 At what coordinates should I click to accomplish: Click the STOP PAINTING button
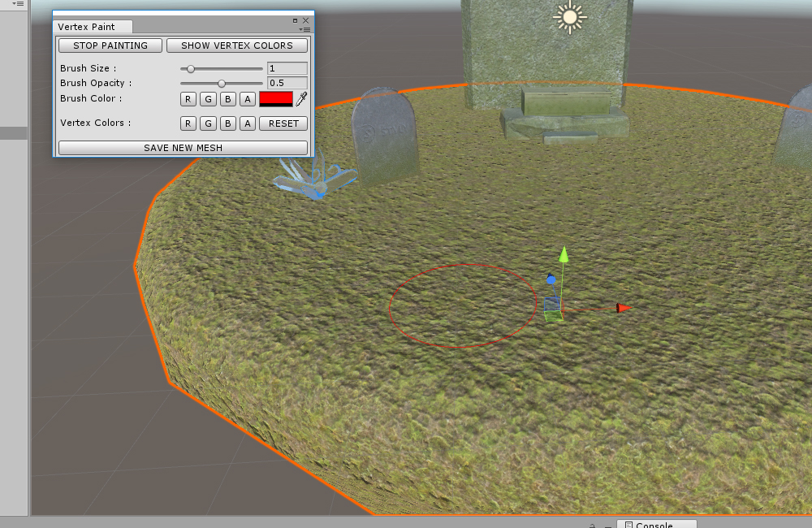pyautogui.click(x=110, y=45)
